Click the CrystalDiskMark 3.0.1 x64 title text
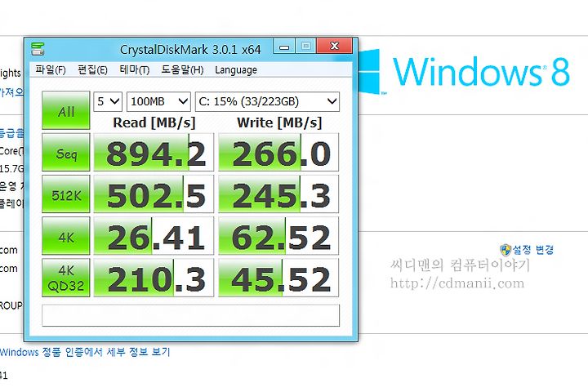 [x=190, y=50]
